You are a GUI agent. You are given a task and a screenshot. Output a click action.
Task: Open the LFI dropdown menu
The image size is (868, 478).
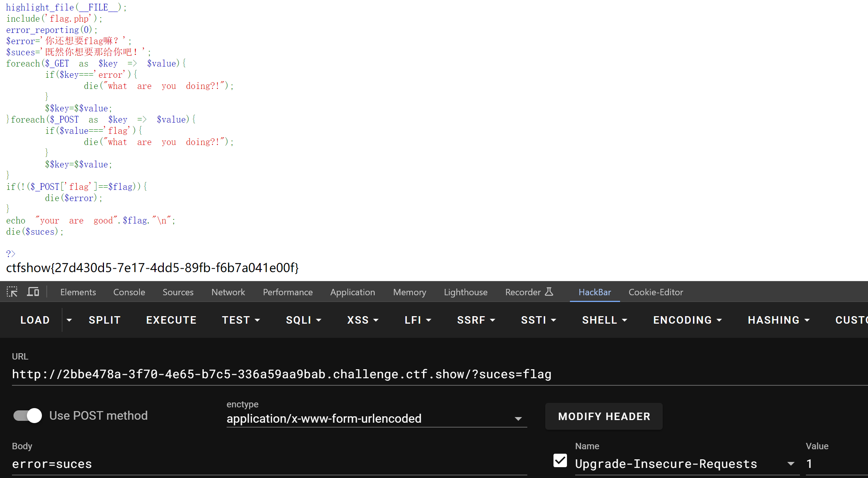pyautogui.click(x=418, y=320)
